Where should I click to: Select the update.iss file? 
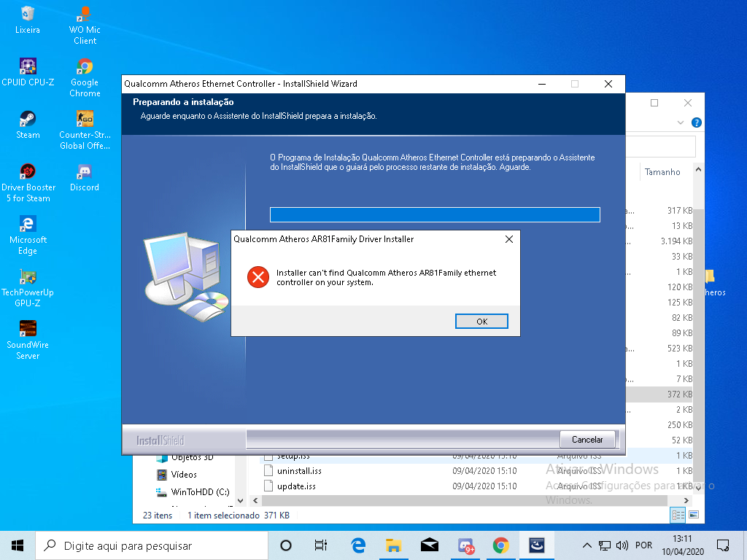click(296, 486)
